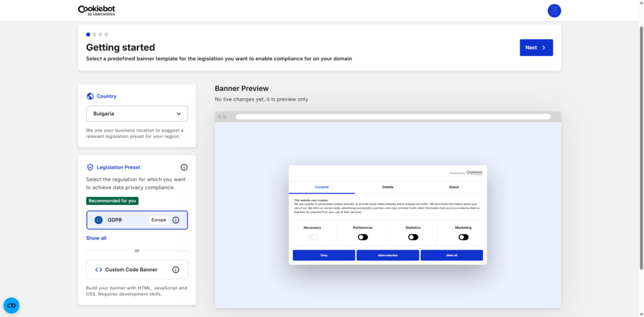Click the Cookiebot logo in header
The width and height of the screenshot is (644, 317).
click(96, 10)
